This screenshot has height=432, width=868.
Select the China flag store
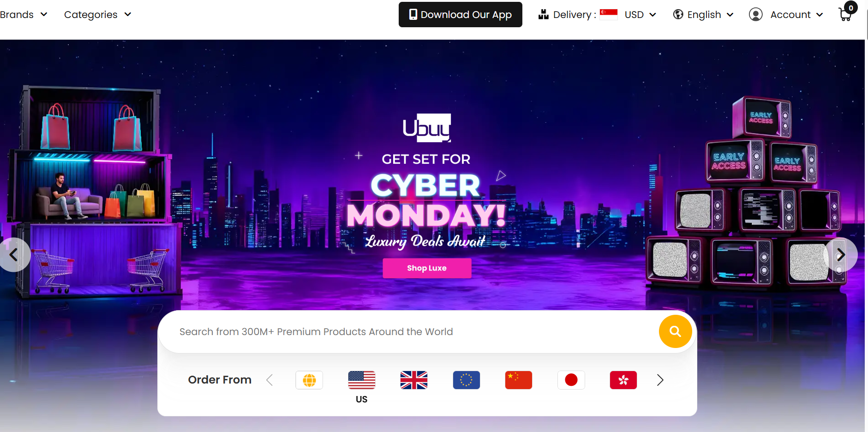pos(519,380)
